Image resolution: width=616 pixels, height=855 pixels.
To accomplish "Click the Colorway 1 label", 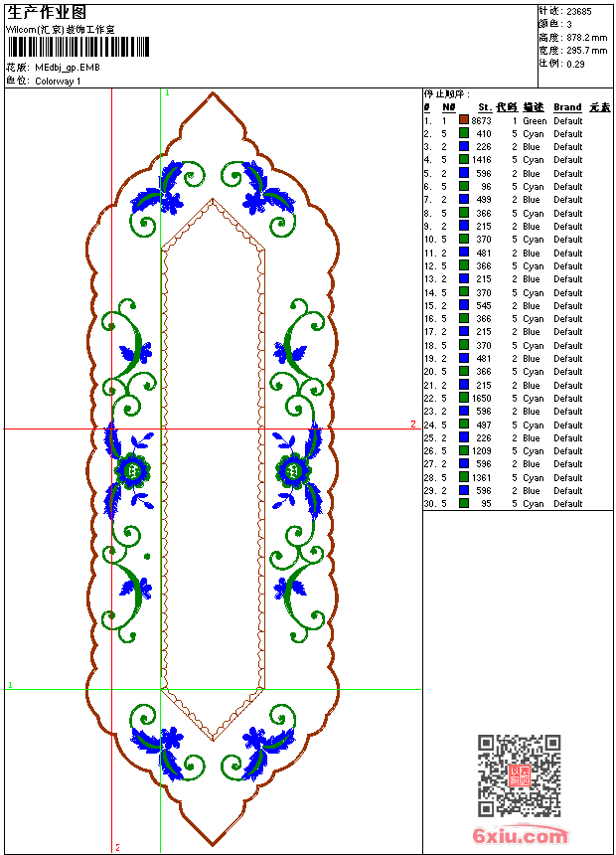I will [58, 82].
